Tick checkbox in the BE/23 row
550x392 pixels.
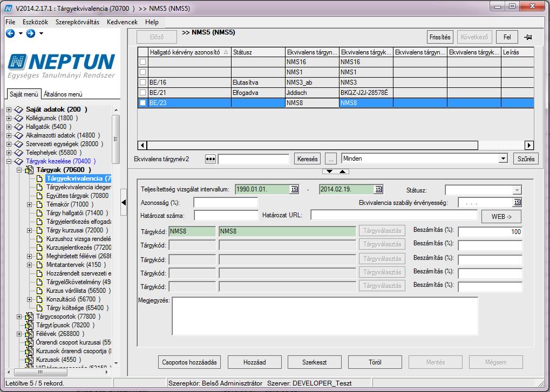pyautogui.click(x=142, y=102)
